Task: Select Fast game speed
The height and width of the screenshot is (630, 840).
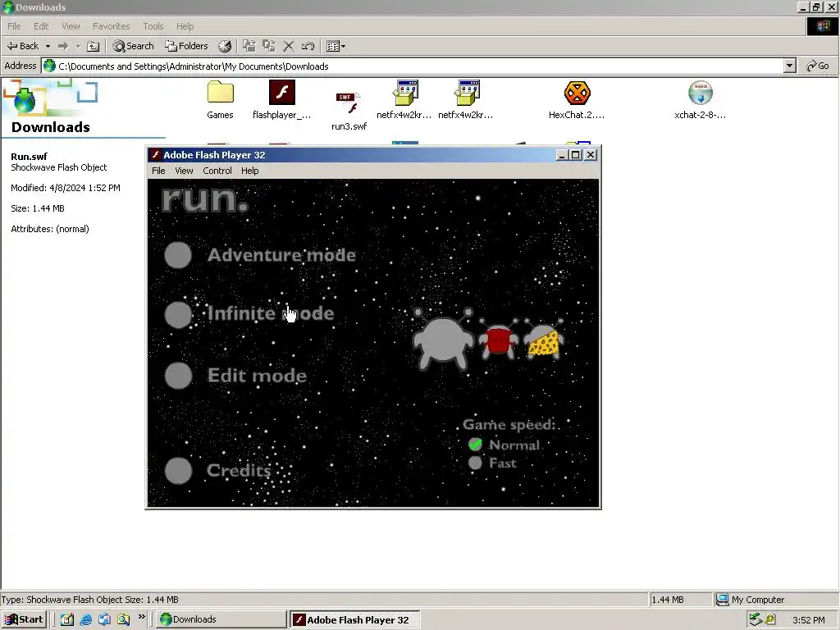Action: click(492, 463)
